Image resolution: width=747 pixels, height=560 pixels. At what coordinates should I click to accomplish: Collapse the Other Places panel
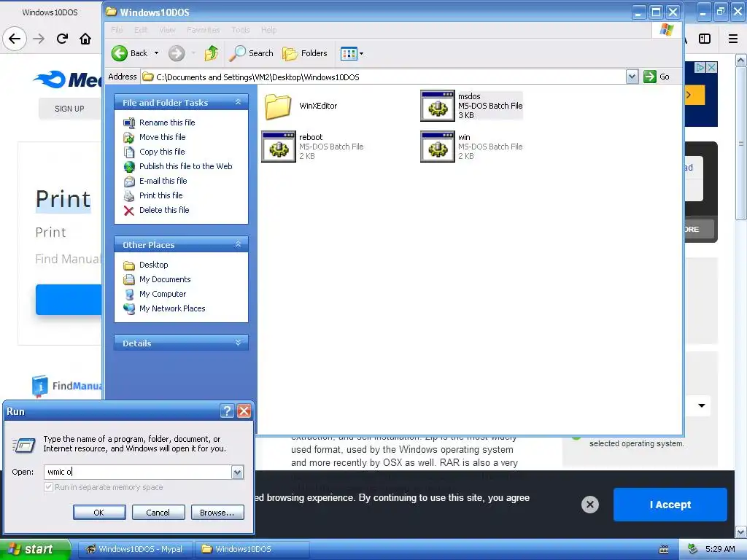click(239, 245)
